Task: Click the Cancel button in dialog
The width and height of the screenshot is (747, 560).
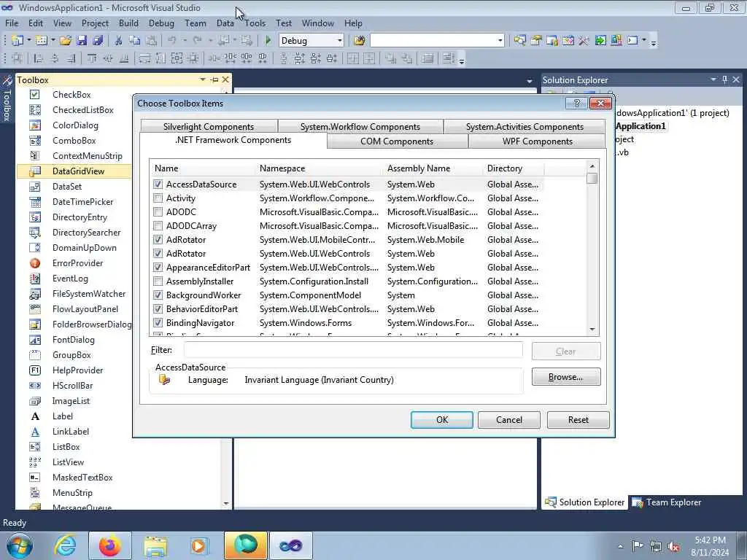Action: [508, 420]
